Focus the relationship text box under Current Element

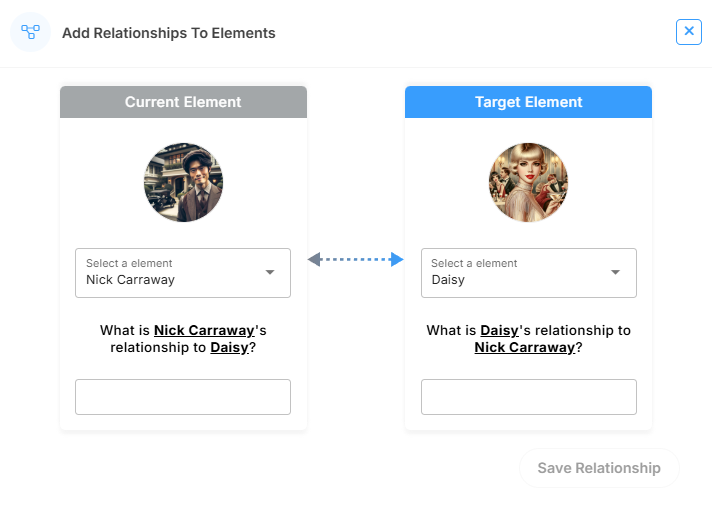click(x=183, y=397)
